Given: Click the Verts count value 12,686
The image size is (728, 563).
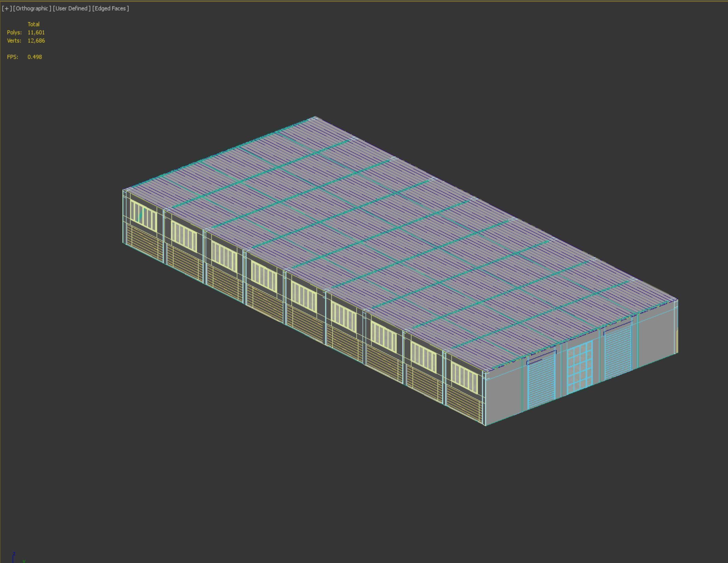Looking at the screenshot, I should click(x=36, y=41).
